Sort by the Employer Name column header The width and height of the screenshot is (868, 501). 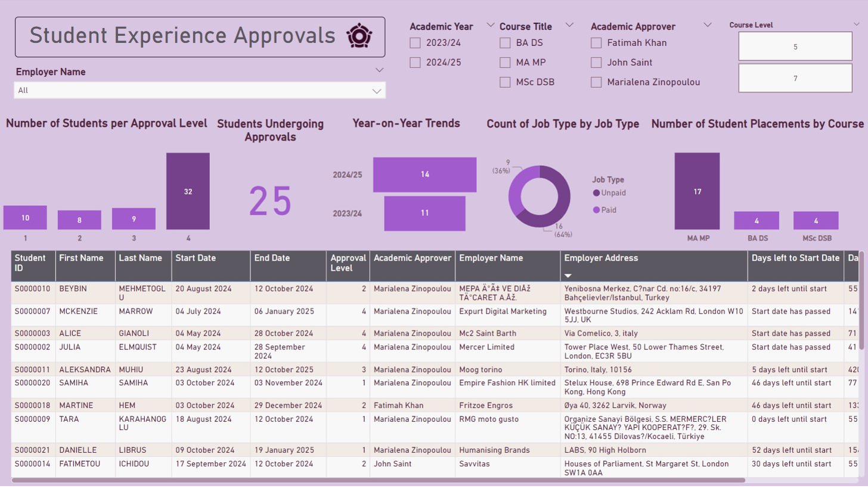click(x=508, y=266)
